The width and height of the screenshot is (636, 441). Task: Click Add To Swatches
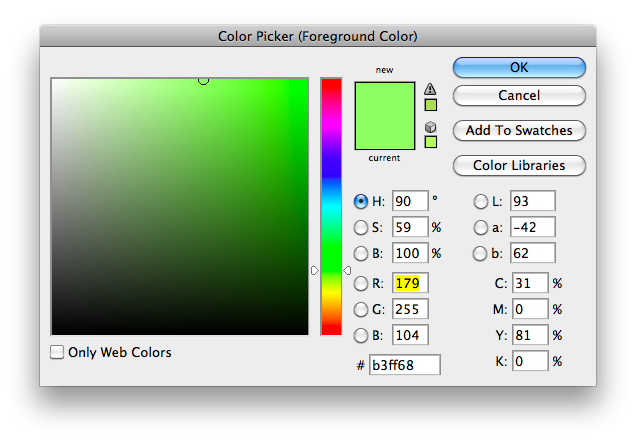pyautogui.click(x=519, y=130)
